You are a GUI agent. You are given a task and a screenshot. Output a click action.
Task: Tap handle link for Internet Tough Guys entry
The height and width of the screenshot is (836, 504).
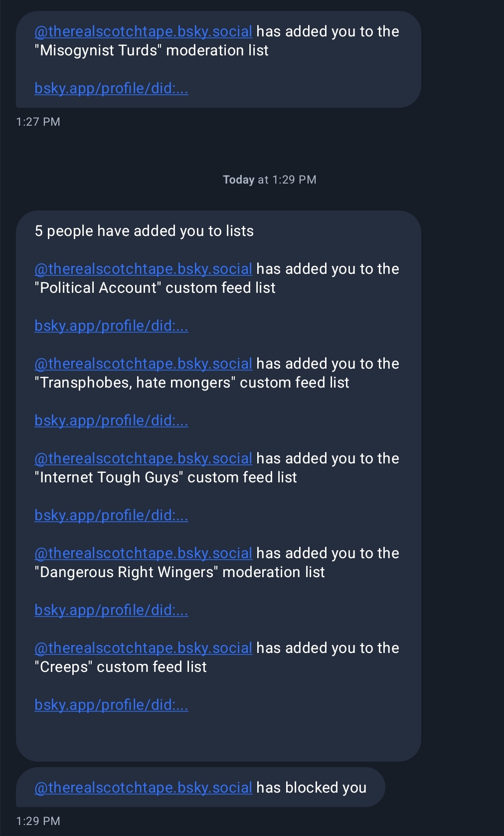pos(143,458)
